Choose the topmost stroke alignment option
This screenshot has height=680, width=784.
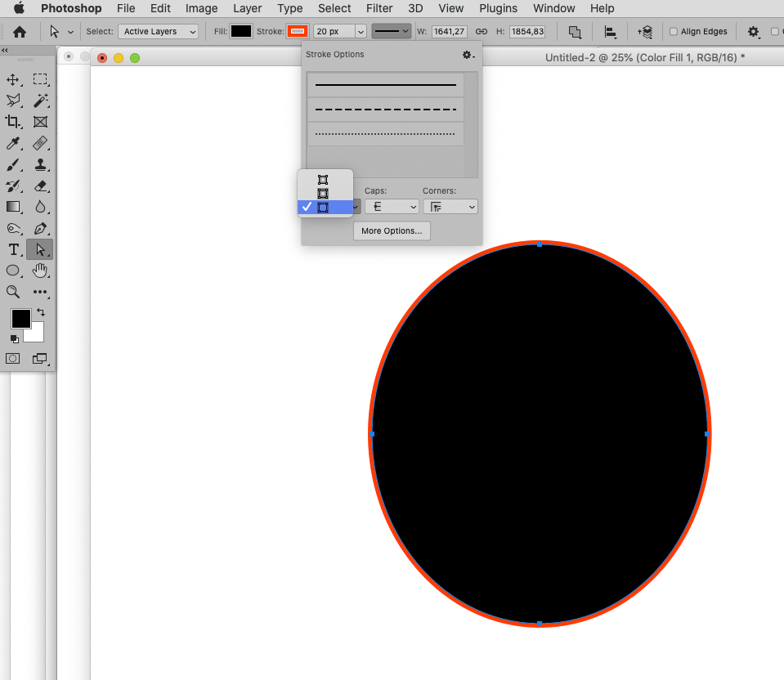click(x=323, y=181)
